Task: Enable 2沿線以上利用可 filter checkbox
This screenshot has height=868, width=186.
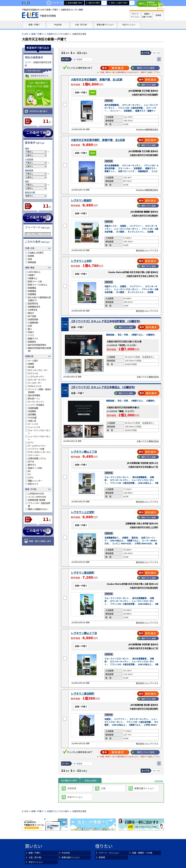Action: [x=26, y=253]
